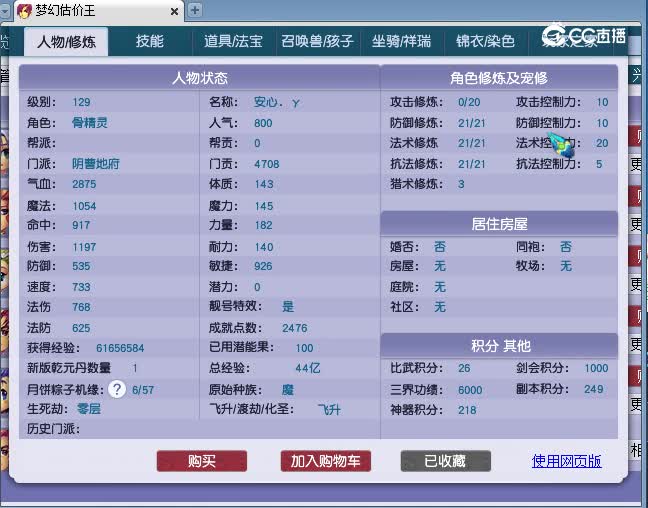This screenshot has width=648, height=508.
Task: Click the 魔法 value 1054
Action: point(84,206)
